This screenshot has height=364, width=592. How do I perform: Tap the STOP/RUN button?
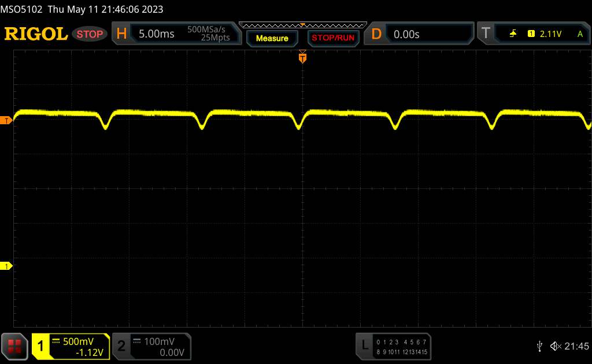coord(333,38)
